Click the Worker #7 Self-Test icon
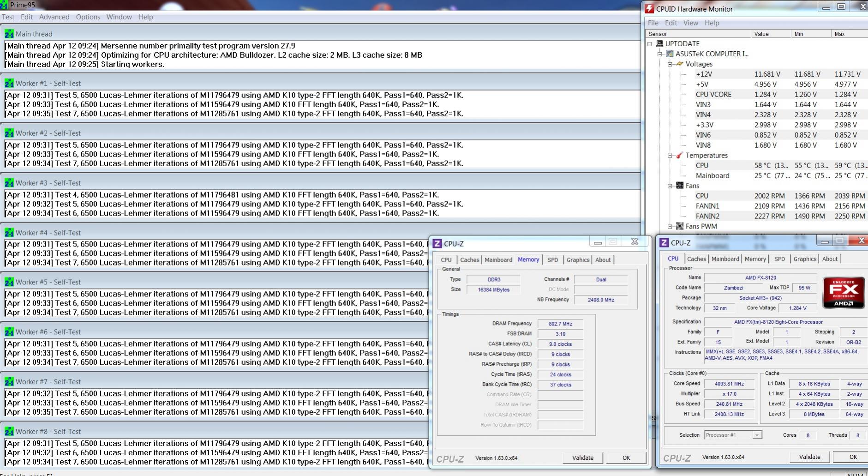 [x=9, y=382]
